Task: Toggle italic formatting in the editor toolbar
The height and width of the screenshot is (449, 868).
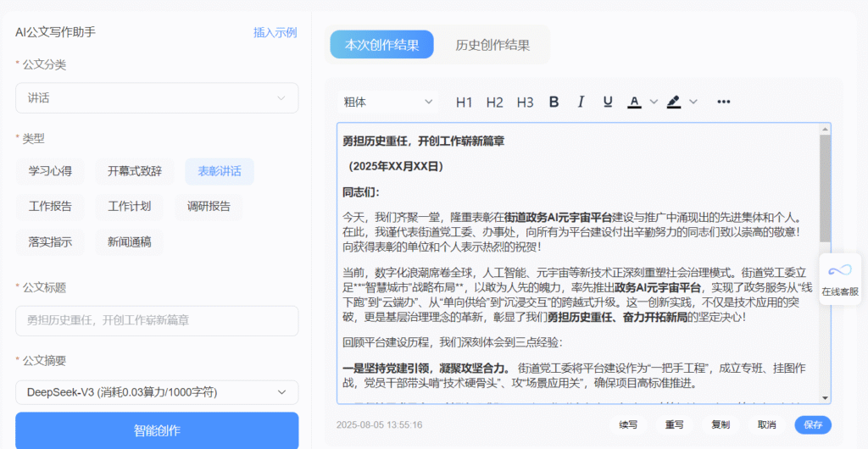Action: click(x=581, y=102)
